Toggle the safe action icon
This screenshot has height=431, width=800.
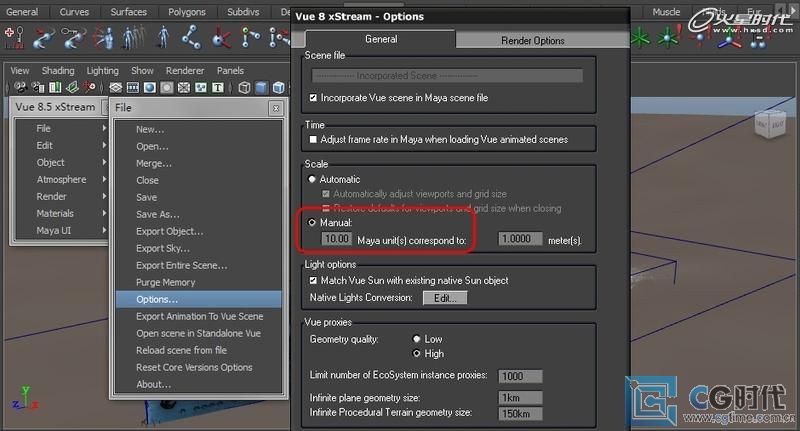pos(201,88)
